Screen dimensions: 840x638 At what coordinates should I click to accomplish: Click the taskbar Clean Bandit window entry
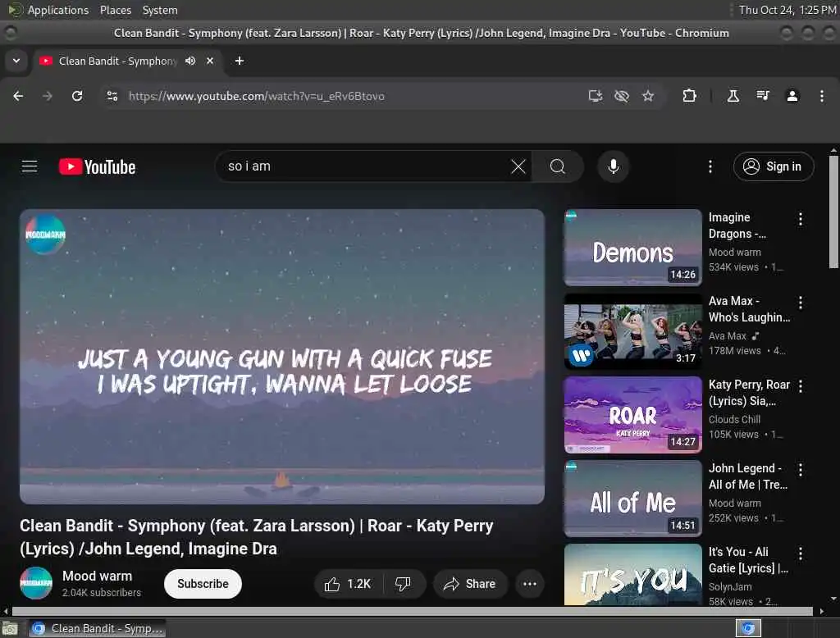click(x=97, y=628)
